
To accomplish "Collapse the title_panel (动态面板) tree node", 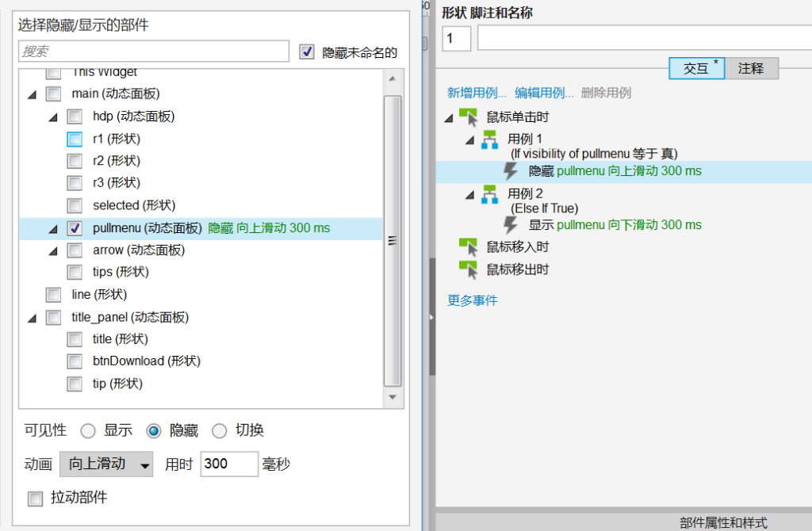I will 32,319.
